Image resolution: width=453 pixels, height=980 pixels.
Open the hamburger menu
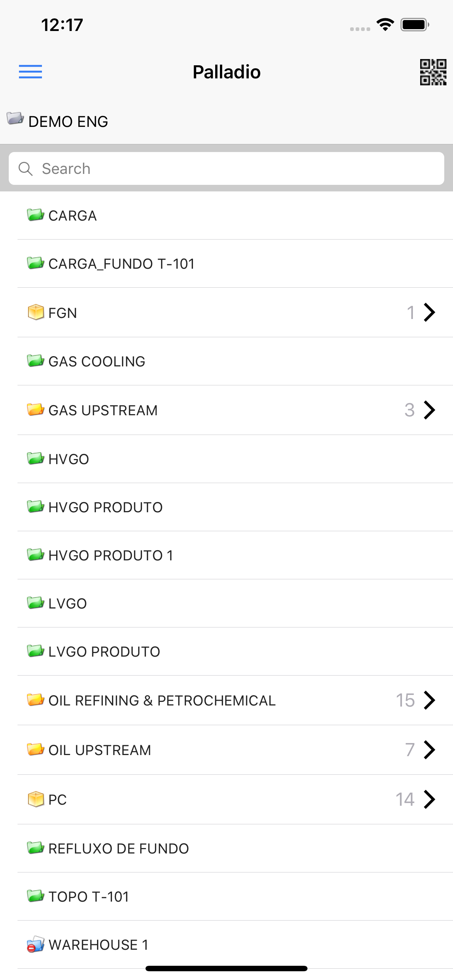coord(30,71)
